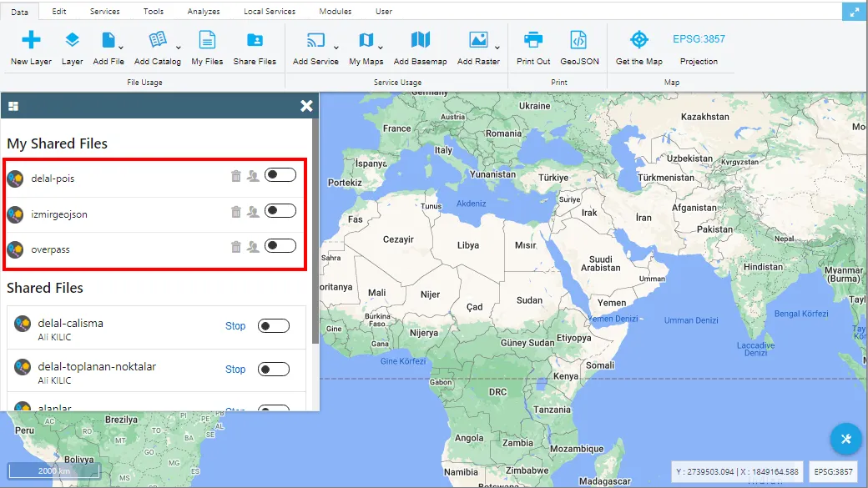Click Stop for delal-toplanan-noktalar
868x488 pixels.
click(x=235, y=369)
